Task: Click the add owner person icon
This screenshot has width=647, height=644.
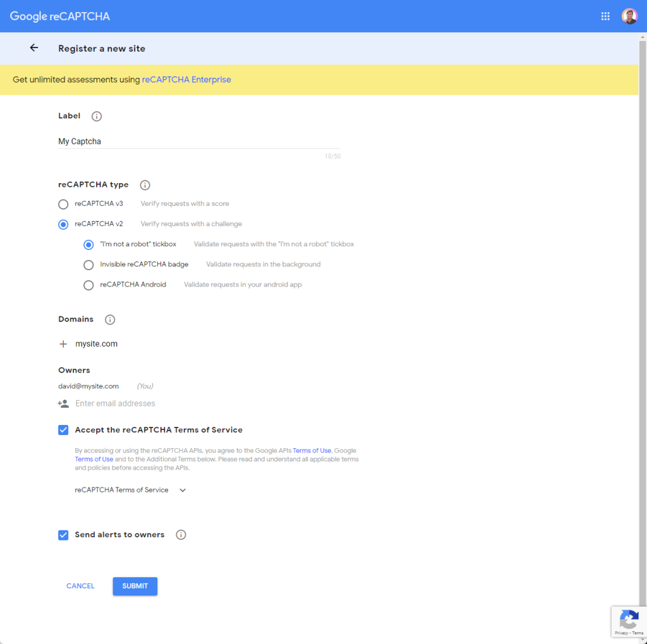Action: pos(63,403)
